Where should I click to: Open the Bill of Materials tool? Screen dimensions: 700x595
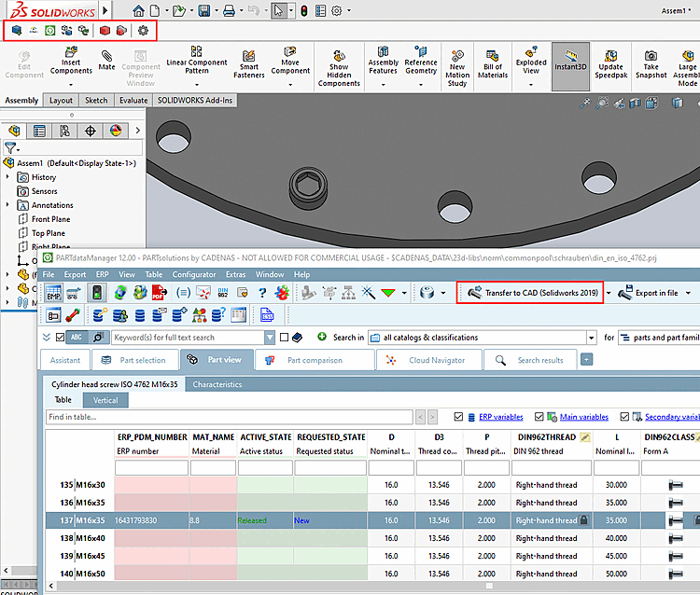point(492,65)
